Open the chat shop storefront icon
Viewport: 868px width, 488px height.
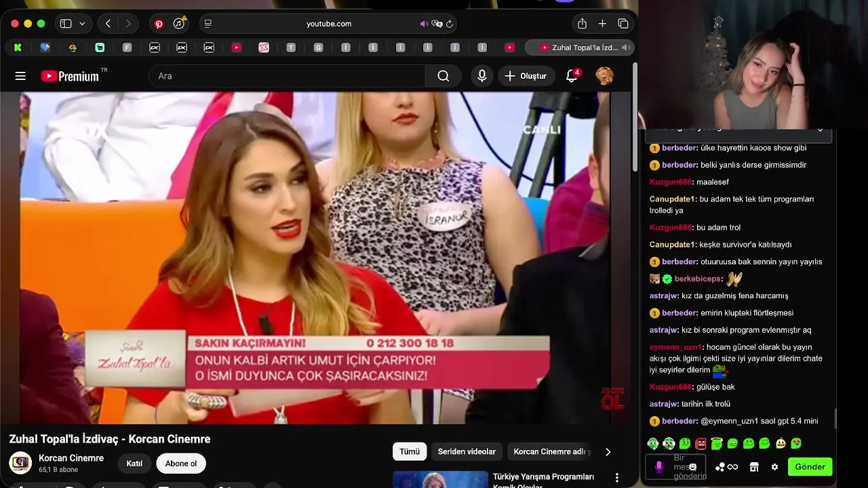(x=753, y=467)
